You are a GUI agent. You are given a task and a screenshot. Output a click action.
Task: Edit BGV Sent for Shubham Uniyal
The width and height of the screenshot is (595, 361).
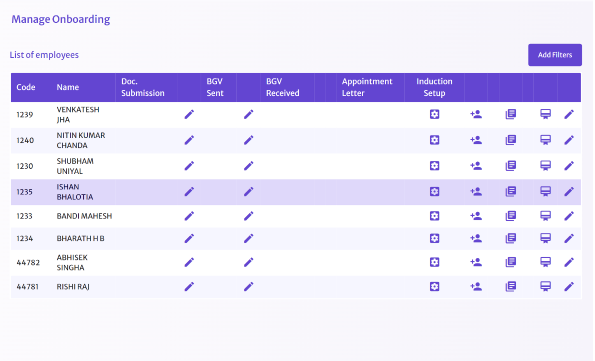[x=249, y=166]
